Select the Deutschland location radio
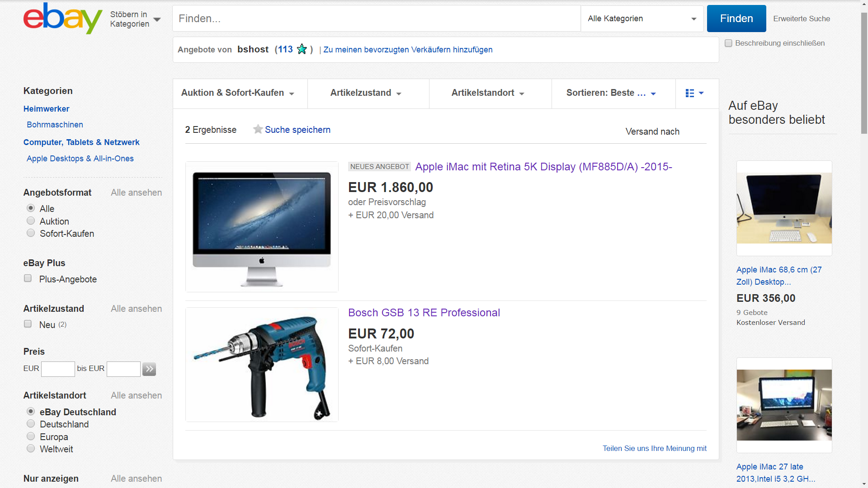This screenshot has width=868, height=488. coord(31,424)
